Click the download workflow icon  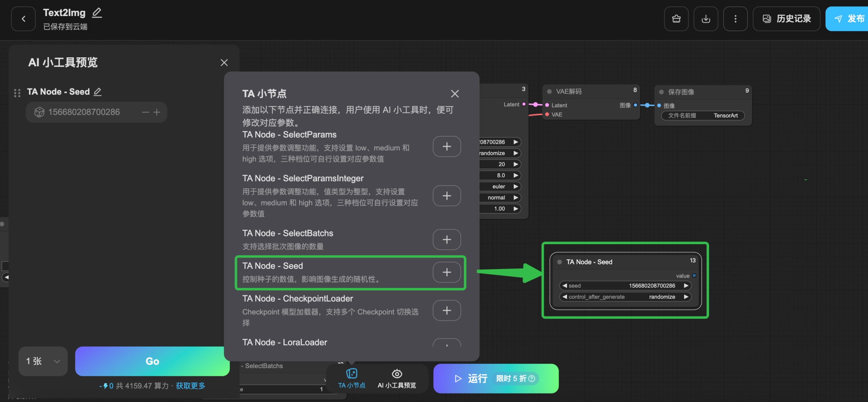(x=705, y=19)
